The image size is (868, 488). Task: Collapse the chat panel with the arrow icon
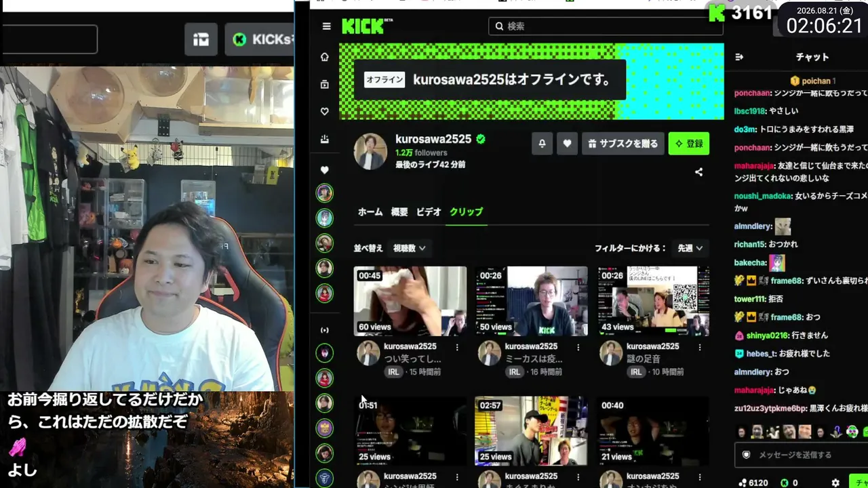pos(740,57)
